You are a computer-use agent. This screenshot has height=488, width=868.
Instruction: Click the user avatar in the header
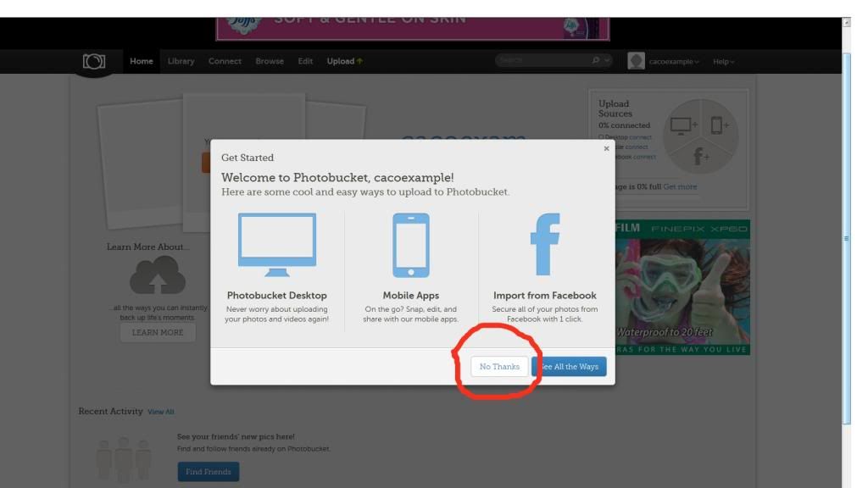(x=636, y=61)
